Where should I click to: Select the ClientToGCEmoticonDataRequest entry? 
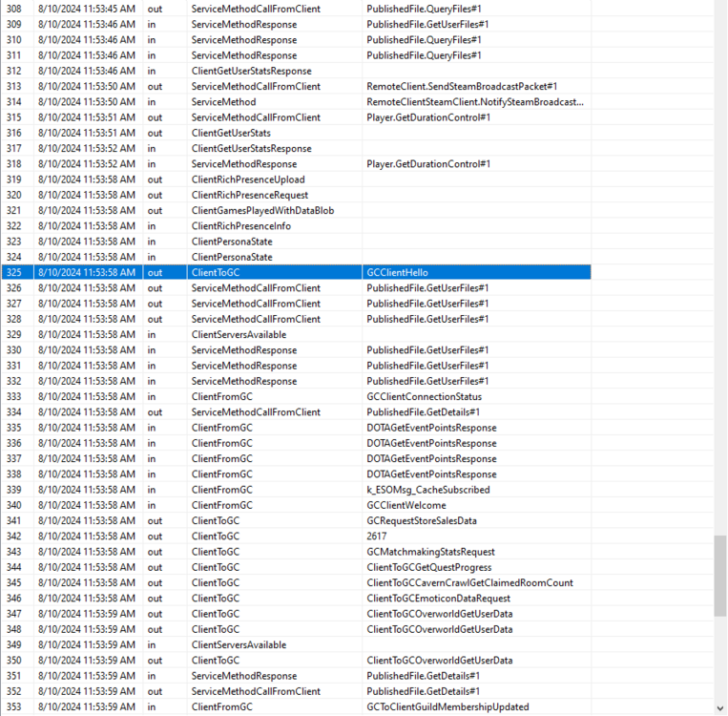click(438, 599)
